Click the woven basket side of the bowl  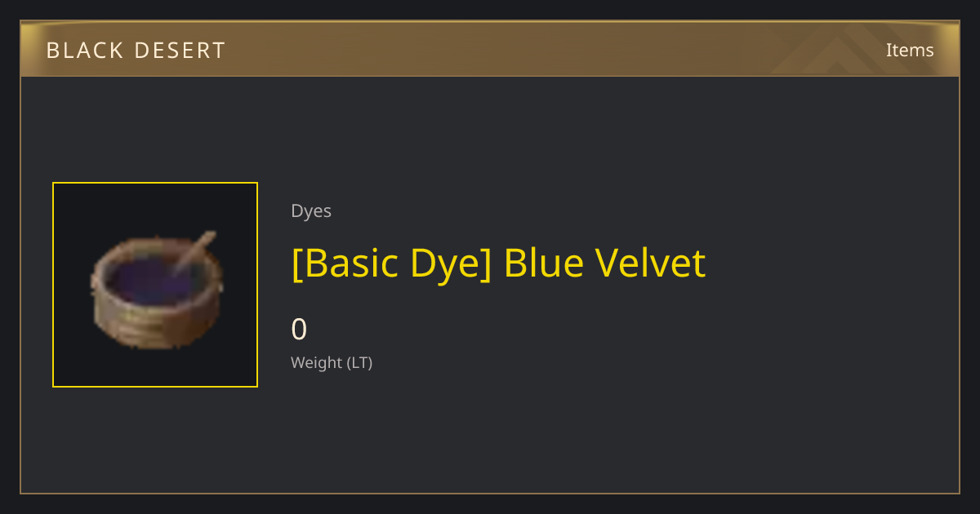pyautogui.click(x=154, y=323)
